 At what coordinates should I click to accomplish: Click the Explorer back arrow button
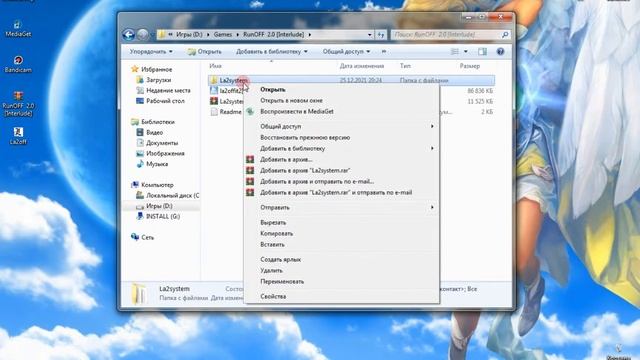(128, 35)
